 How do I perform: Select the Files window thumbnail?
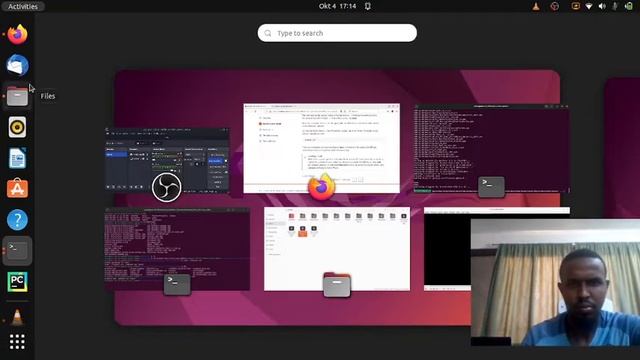(x=337, y=249)
